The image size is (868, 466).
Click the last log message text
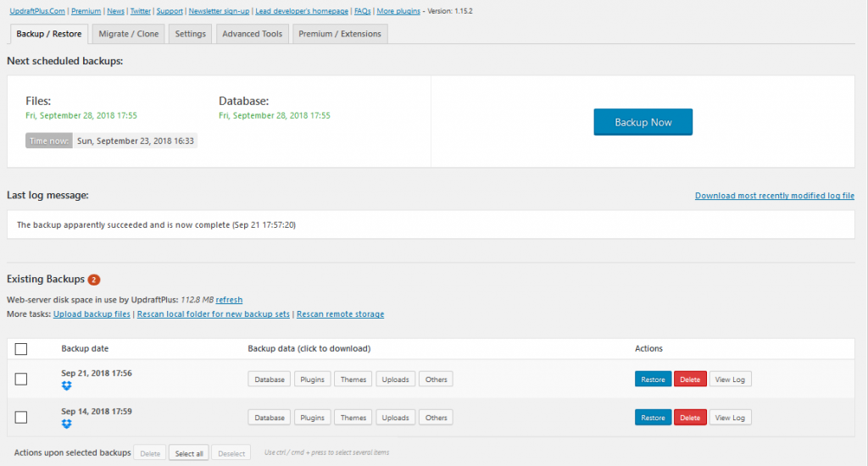(156, 225)
